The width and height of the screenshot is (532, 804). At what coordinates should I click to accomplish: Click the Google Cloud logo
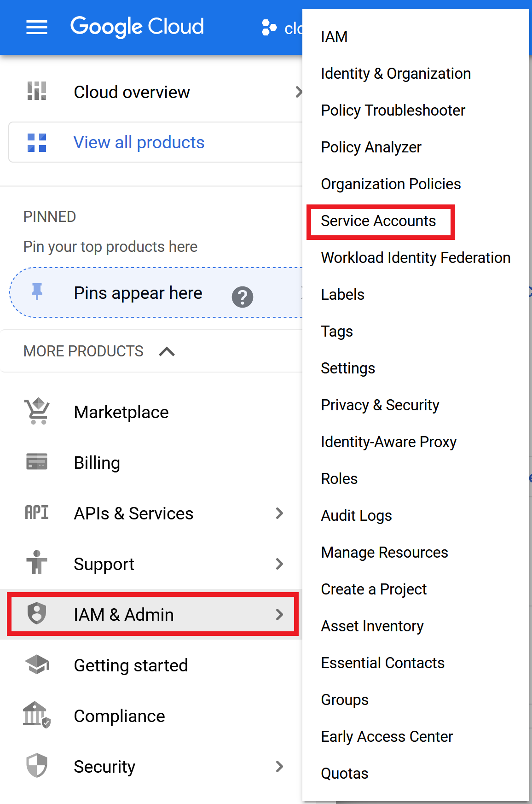[137, 27]
